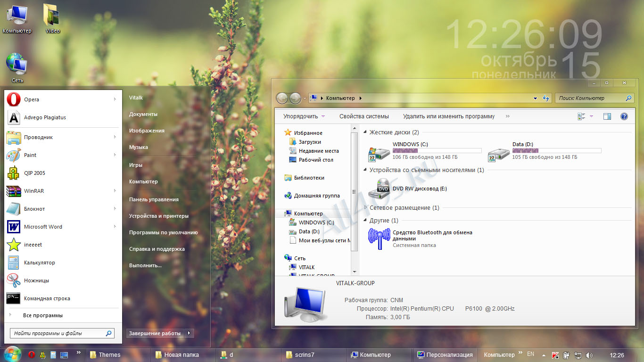Open Калькулятор from the Start menu
This screenshot has width=644, height=362.
[x=62, y=263]
